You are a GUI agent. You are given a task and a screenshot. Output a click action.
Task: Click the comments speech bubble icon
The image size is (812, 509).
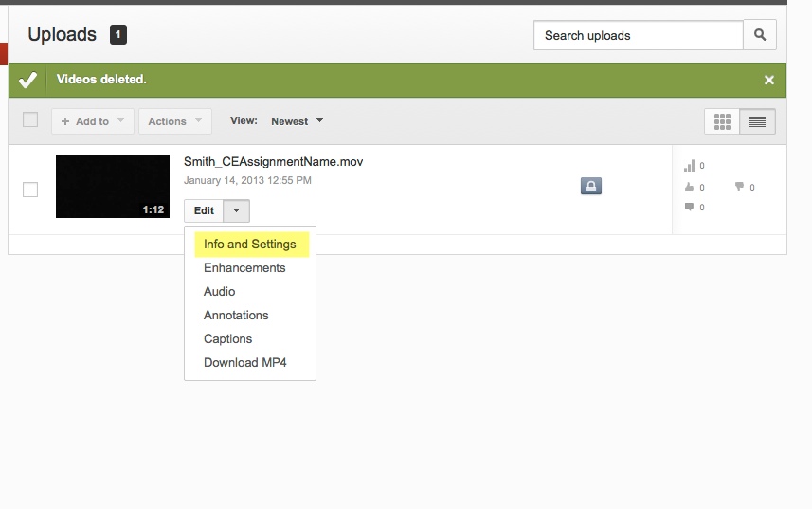pyautogui.click(x=689, y=208)
